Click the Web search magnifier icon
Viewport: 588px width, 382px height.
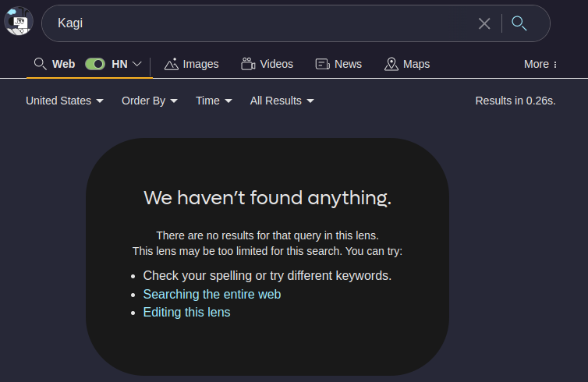point(41,64)
